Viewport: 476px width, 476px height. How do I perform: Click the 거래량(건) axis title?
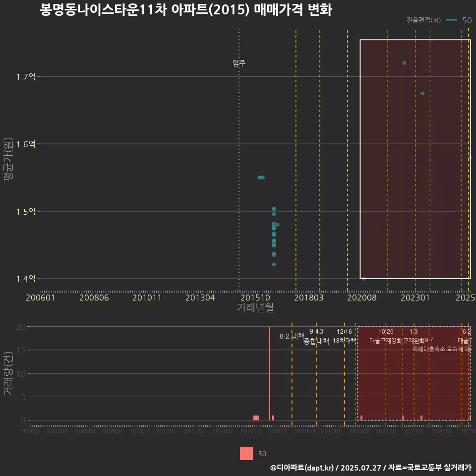(x=8, y=373)
